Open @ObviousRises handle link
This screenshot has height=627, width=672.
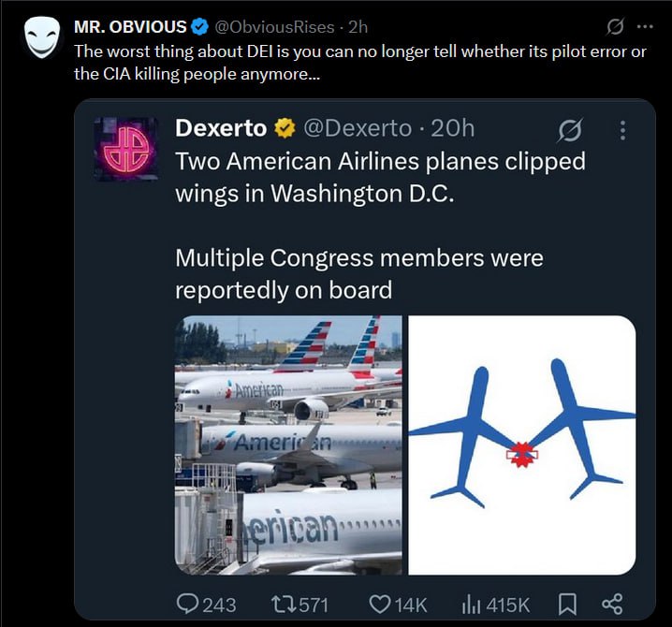(274, 27)
